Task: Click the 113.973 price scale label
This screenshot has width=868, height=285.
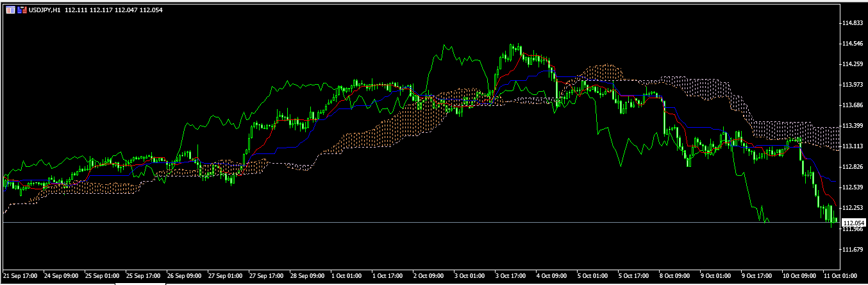Action: click(x=853, y=85)
